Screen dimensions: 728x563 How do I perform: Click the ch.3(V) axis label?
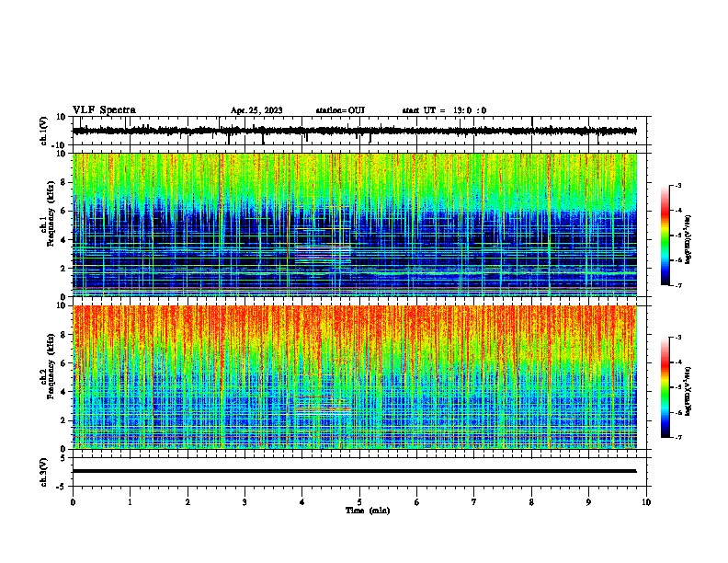(x=43, y=472)
